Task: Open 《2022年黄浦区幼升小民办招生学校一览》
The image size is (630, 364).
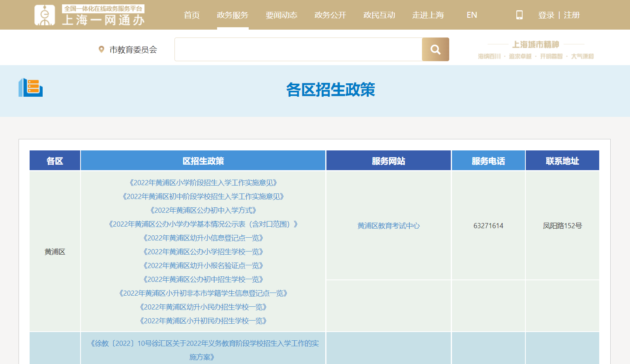Action: tap(203, 307)
